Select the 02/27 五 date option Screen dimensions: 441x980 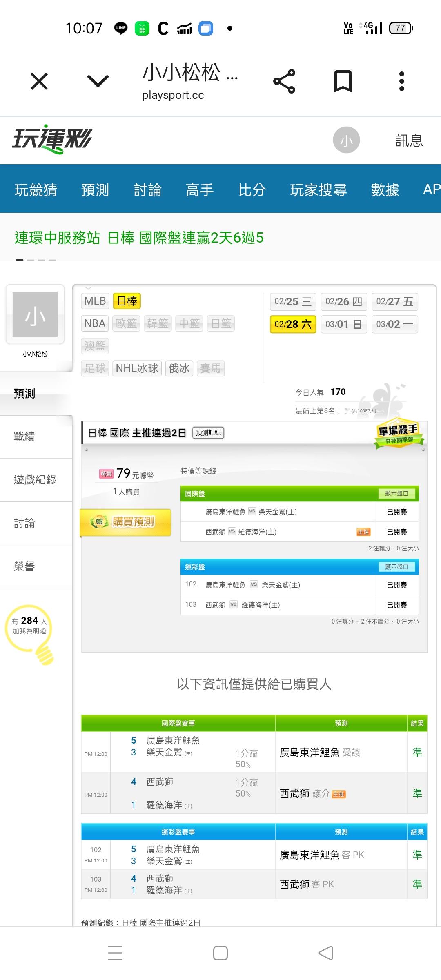[x=394, y=302]
